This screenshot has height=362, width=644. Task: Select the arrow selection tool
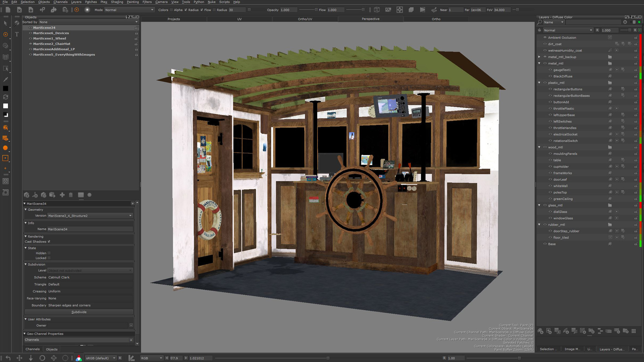5,23
